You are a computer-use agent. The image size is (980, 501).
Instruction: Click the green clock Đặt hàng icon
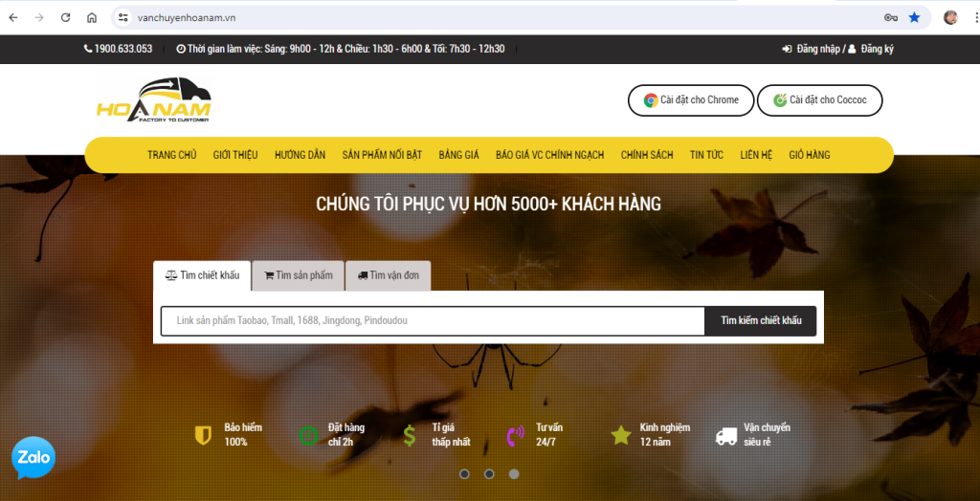[x=308, y=435]
